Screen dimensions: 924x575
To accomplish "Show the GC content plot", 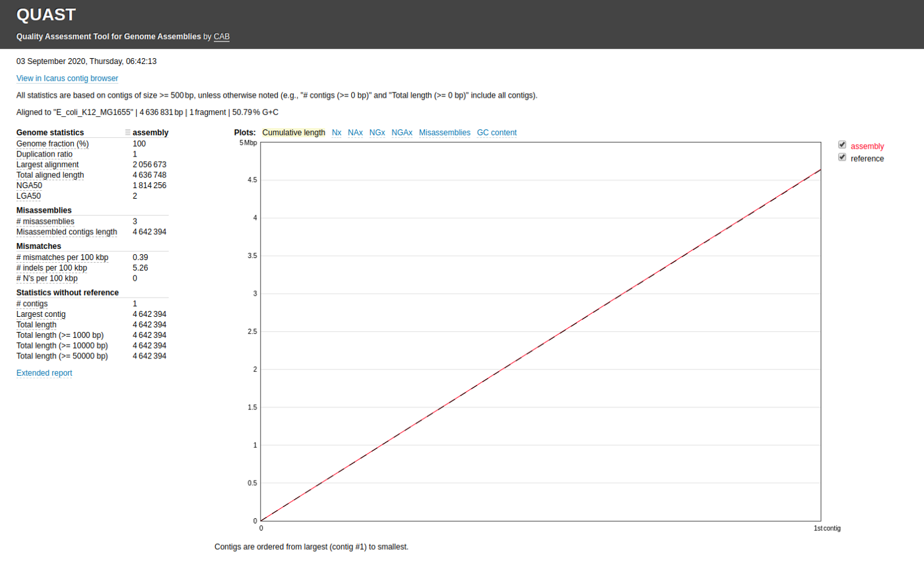I will tap(496, 132).
